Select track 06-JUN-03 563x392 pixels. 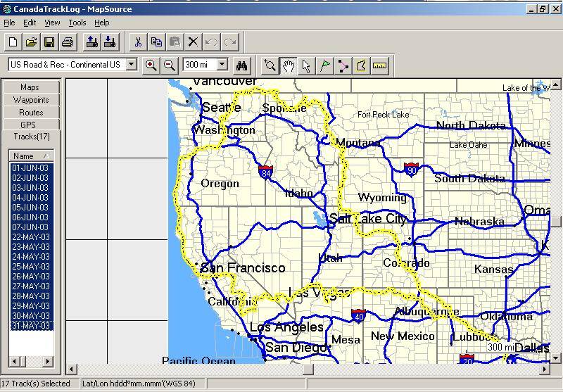coord(32,217)
